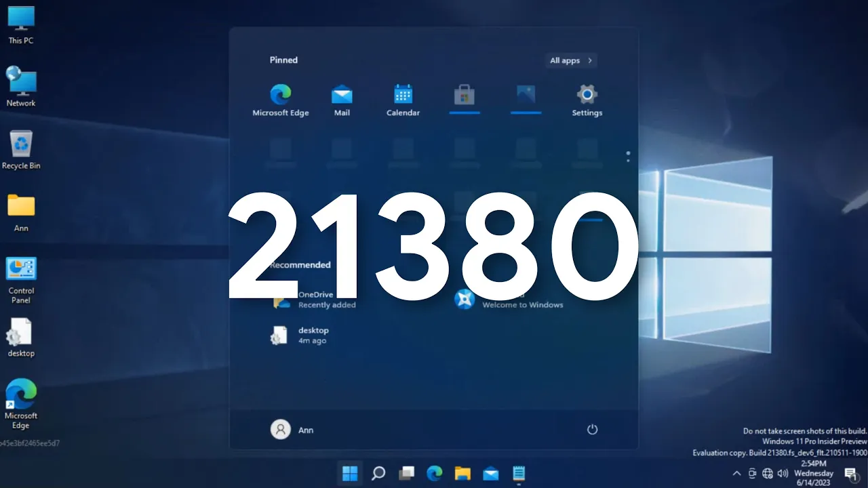This screenshot has width=868, height=488.
Task: Click the Meet Now tray icon
Action: tap(753, 473)
